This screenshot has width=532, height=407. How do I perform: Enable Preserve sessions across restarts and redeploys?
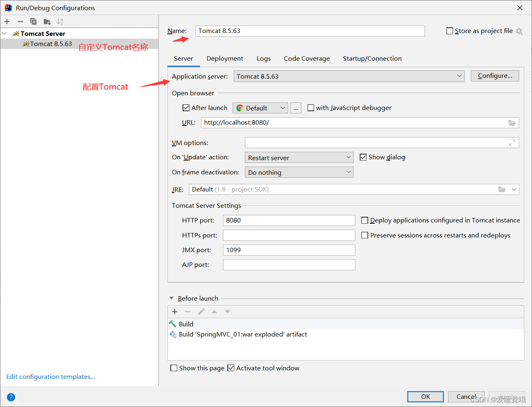click(365, 235)
